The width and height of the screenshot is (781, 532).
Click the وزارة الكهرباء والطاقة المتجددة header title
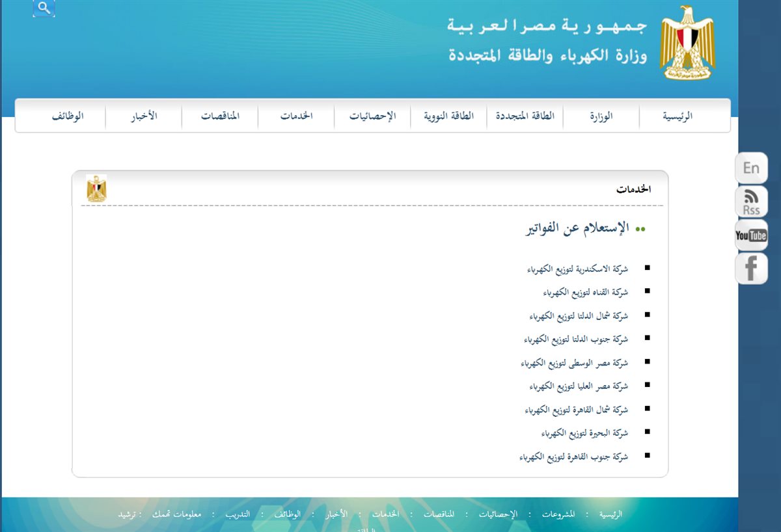coord(548,55)
